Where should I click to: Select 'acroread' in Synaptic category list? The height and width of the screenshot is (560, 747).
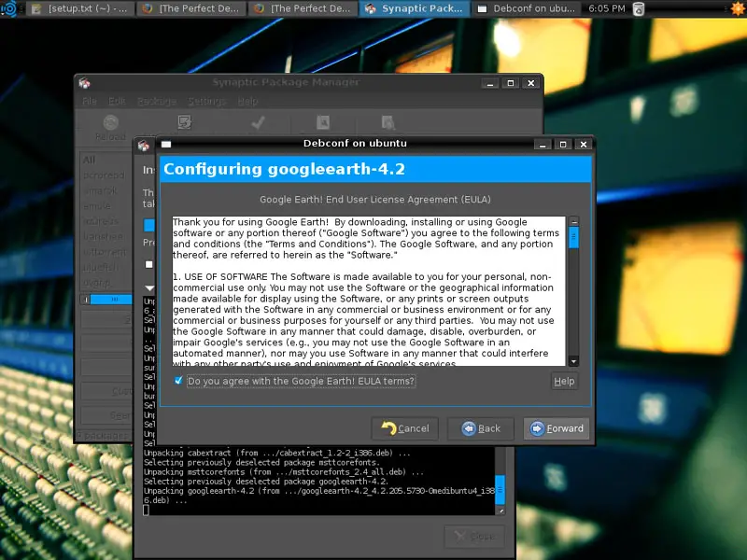(x=104, y=175)
